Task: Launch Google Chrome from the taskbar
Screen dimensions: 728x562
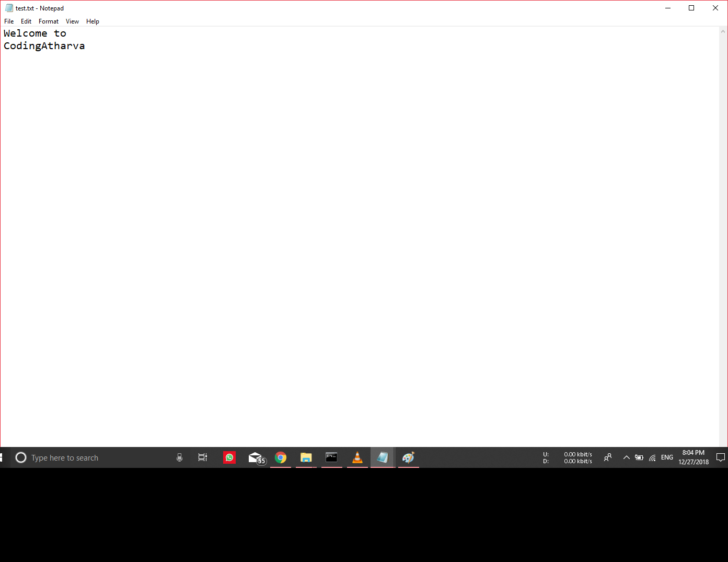Action: click(x=281, y=457)
